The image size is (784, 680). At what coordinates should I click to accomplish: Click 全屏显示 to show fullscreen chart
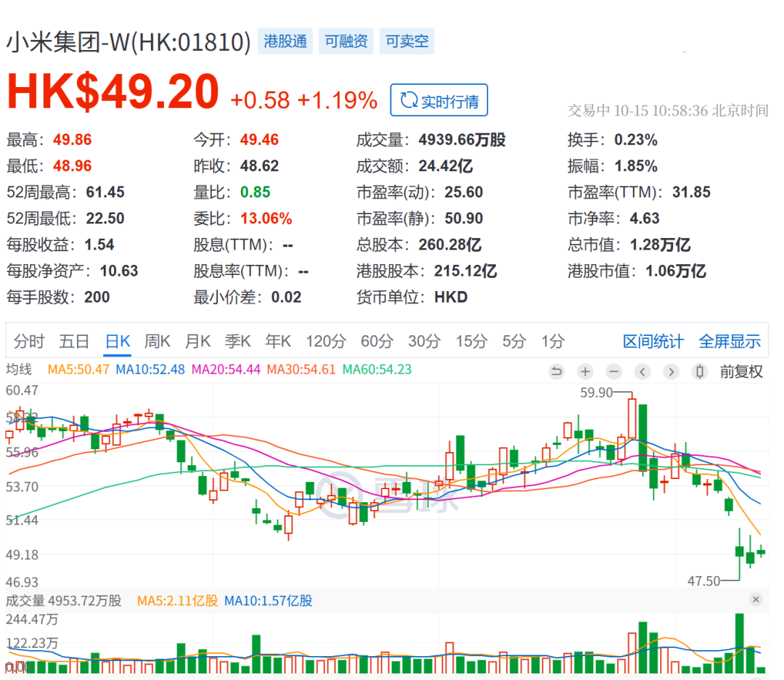(730, 341)
